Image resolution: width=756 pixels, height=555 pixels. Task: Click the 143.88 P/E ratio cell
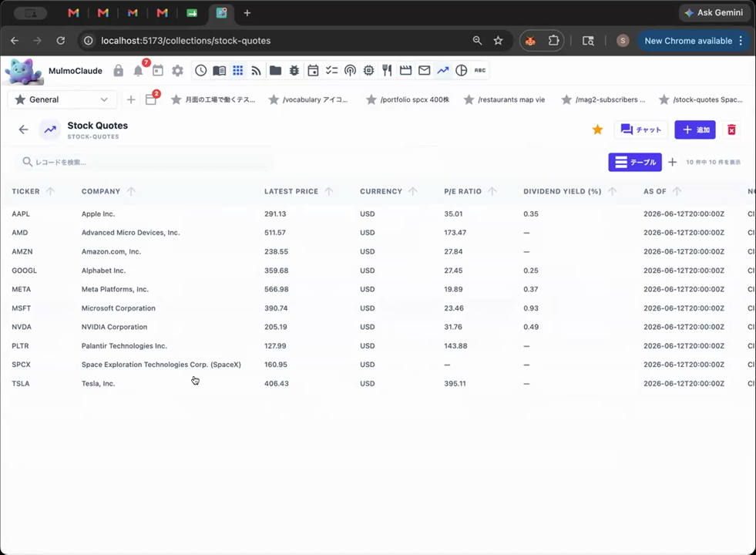coord(455,346)
